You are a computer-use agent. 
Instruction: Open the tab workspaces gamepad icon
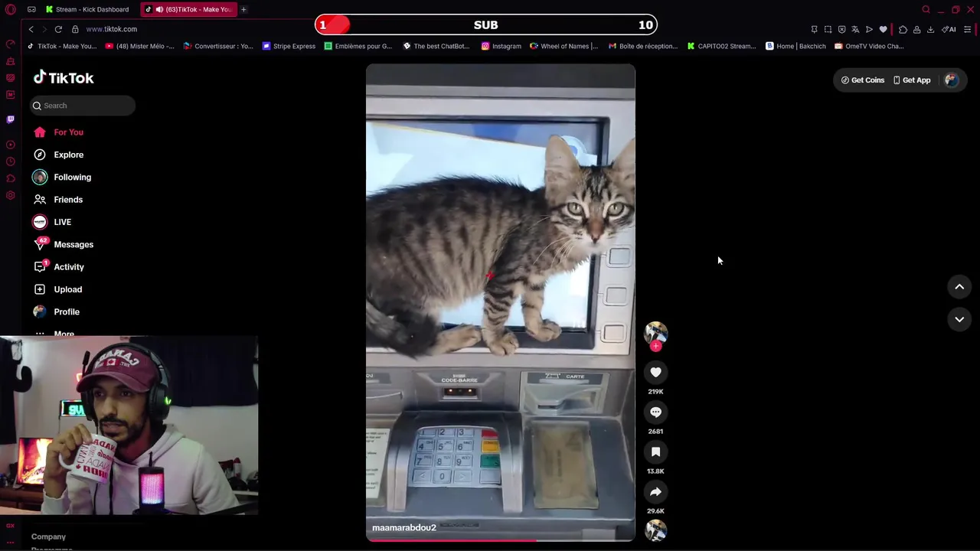pos(31,9)
